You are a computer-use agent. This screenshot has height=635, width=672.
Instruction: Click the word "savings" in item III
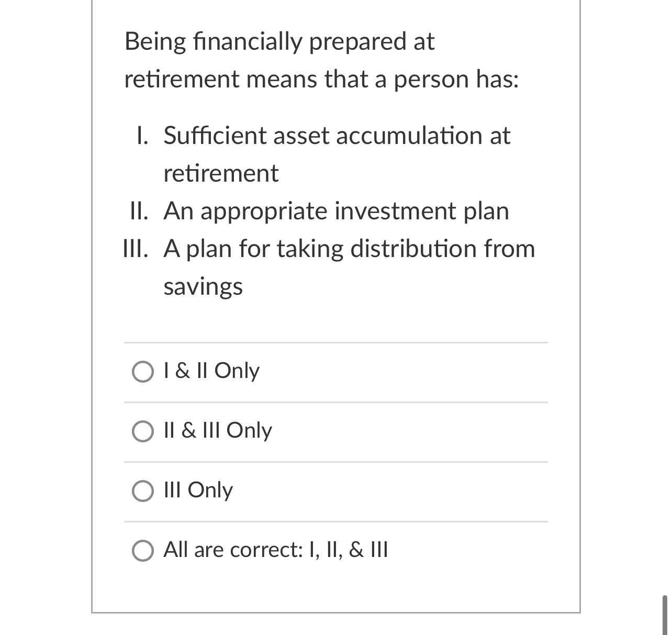click(x=203, y=286)
